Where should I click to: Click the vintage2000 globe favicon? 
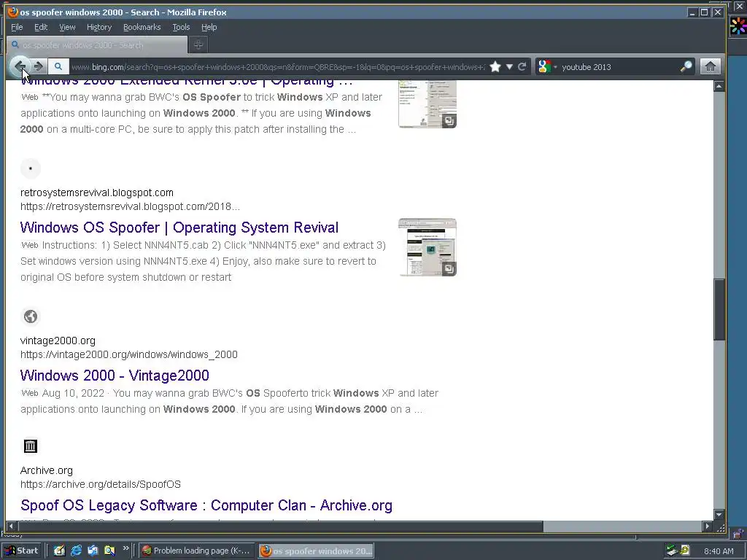[31, 316]
